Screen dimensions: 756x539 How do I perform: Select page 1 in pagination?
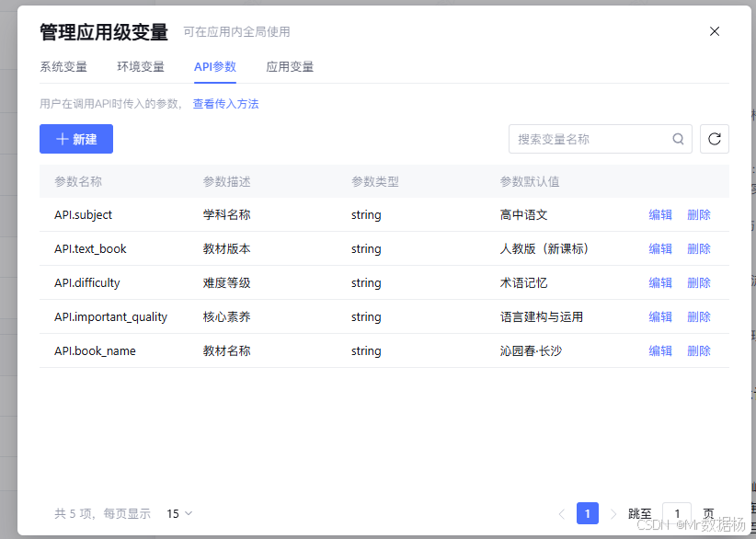(588, 513)
